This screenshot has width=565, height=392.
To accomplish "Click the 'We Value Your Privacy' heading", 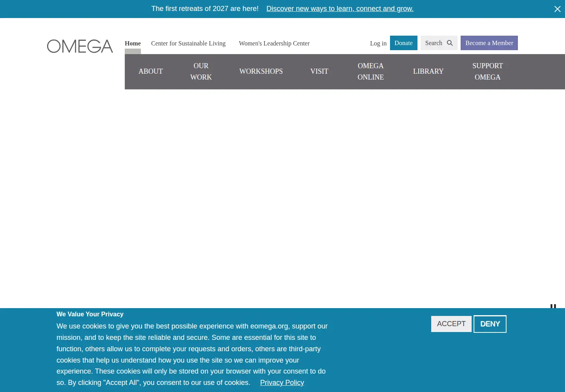I will (x=90, y=314).
